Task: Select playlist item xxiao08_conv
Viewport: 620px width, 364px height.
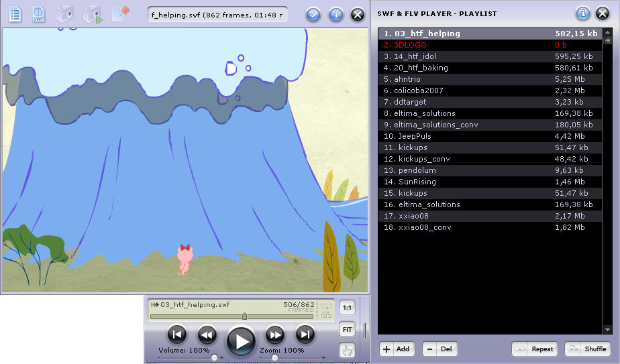Action: coord(490,227)
